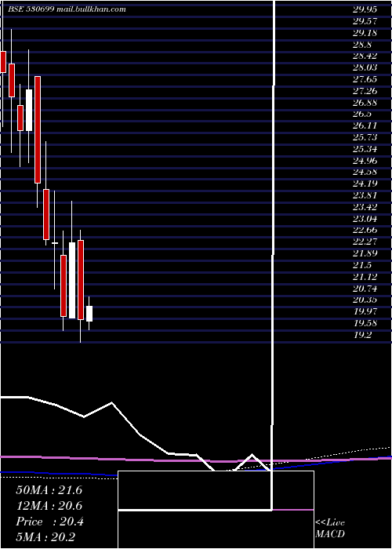Image resolution: width=392 pixels, height=549 pixels.
Task: Click the 24.96 price axis label
Action: coord(365,161)
